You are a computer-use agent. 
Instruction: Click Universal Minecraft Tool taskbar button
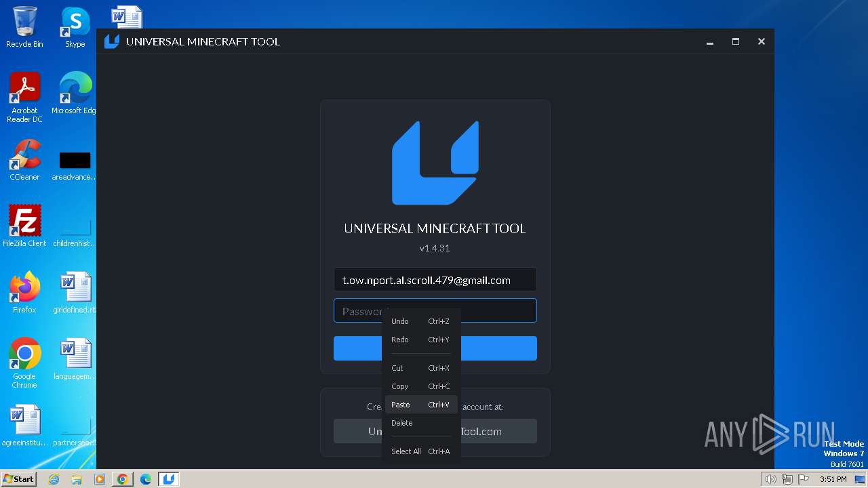[169, 479]
